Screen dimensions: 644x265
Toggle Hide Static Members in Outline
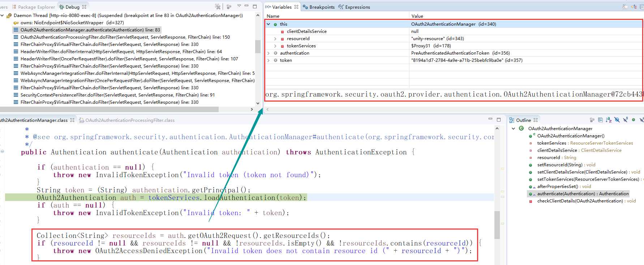coord(625,120)
